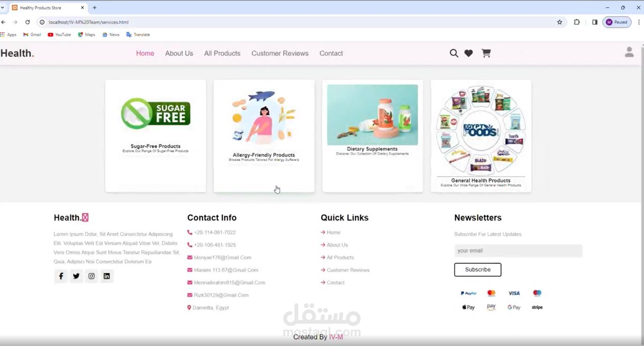This screenshot has height=346, width=644.
Task: Select the Google Pay payment icon
Action: tap(514, 307)
